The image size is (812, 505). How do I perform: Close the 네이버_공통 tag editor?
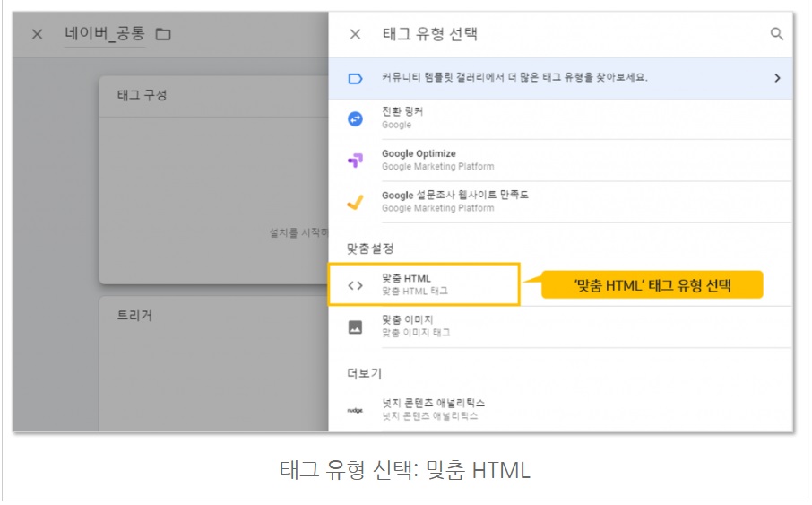click(x=38, y=34)
